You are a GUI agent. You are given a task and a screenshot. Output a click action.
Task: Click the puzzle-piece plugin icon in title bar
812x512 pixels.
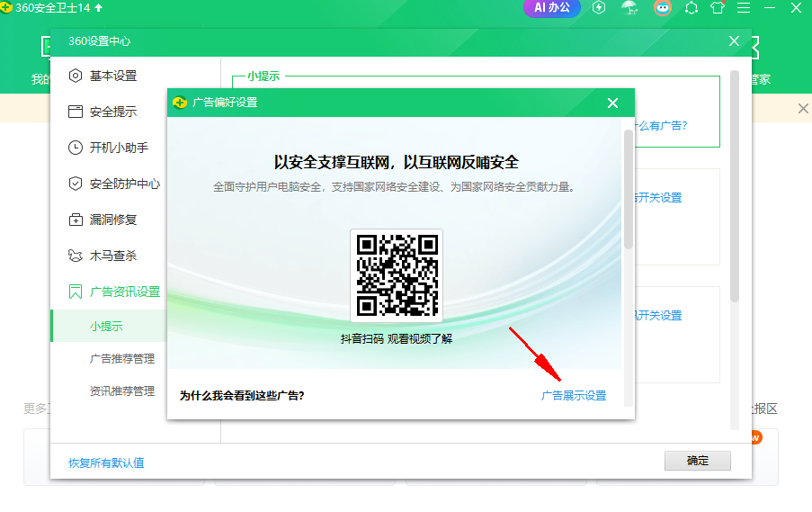(692, 8)
